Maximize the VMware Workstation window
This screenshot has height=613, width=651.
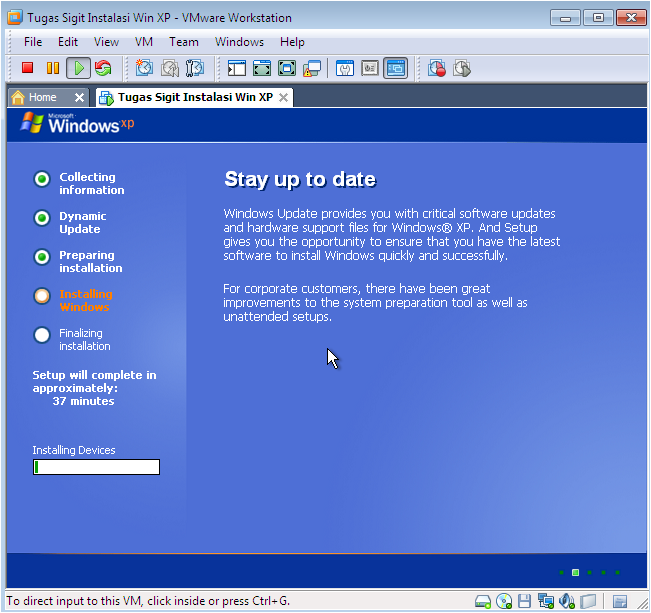coord(598,18)
